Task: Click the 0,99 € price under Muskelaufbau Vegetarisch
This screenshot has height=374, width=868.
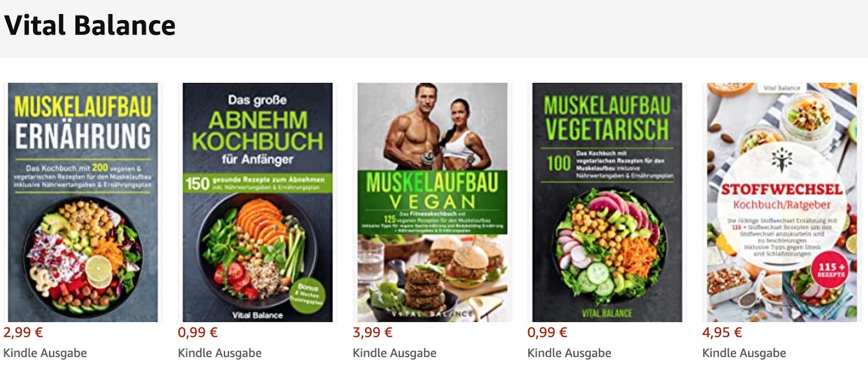Action: pyautogui.click(x=547, y=332)
